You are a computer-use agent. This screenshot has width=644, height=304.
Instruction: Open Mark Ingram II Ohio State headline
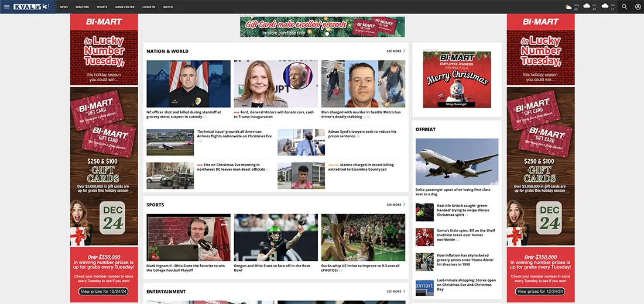[186, 268]
